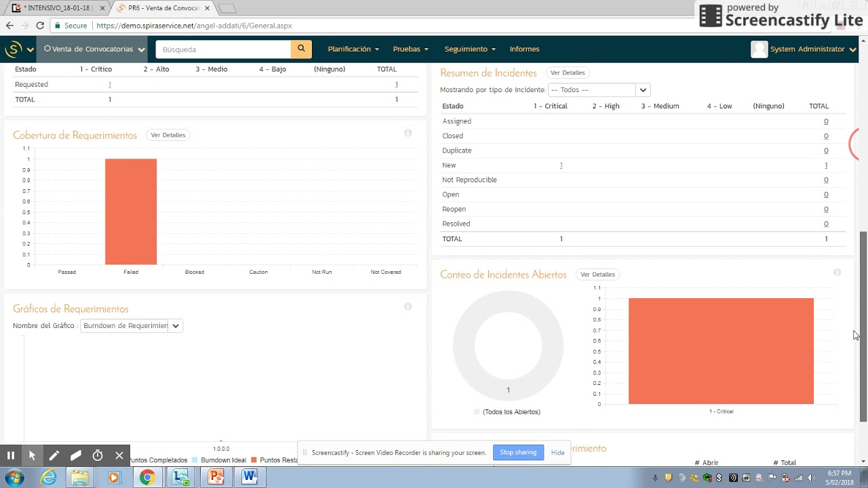Open the Lync taskbar application
The image size is (868, 488).
click(181, 478)
